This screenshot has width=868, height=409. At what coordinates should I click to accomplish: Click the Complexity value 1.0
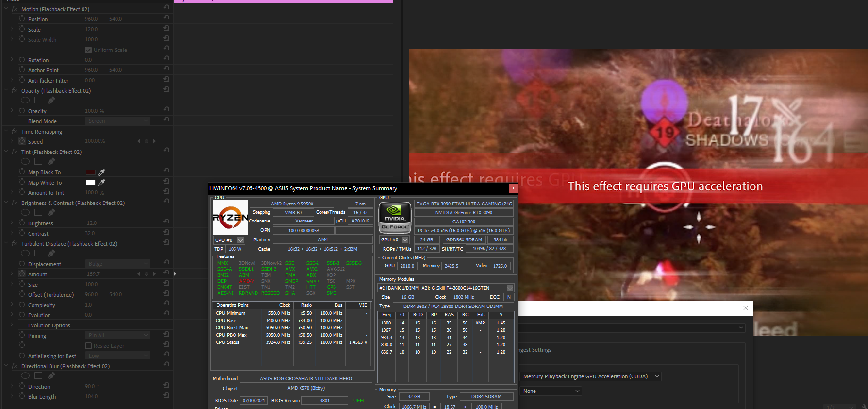[88, 305]
